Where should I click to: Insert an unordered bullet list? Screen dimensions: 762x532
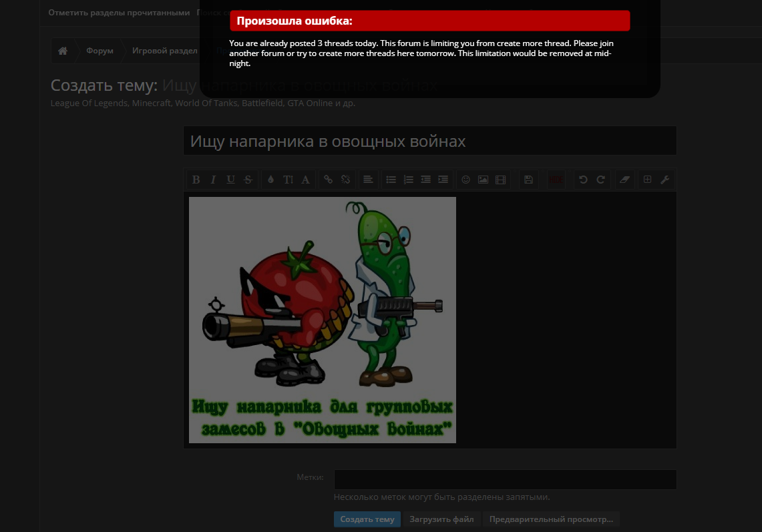point(391,180)
